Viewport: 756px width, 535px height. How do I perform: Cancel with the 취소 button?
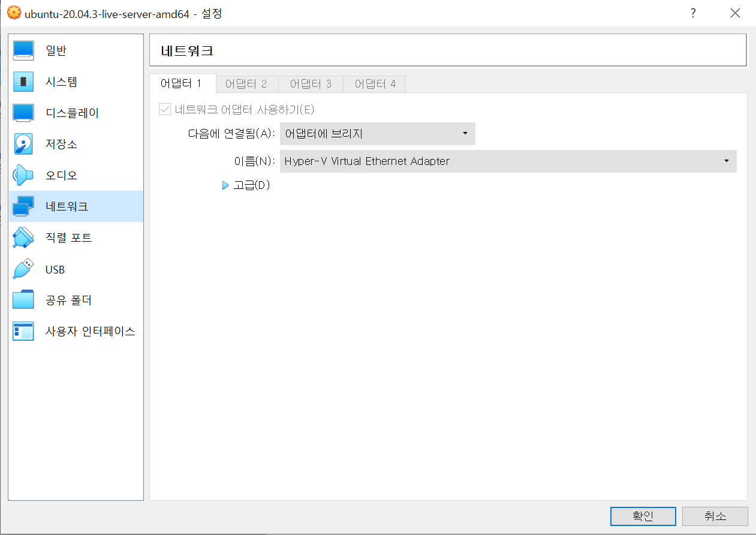point(715,516)
